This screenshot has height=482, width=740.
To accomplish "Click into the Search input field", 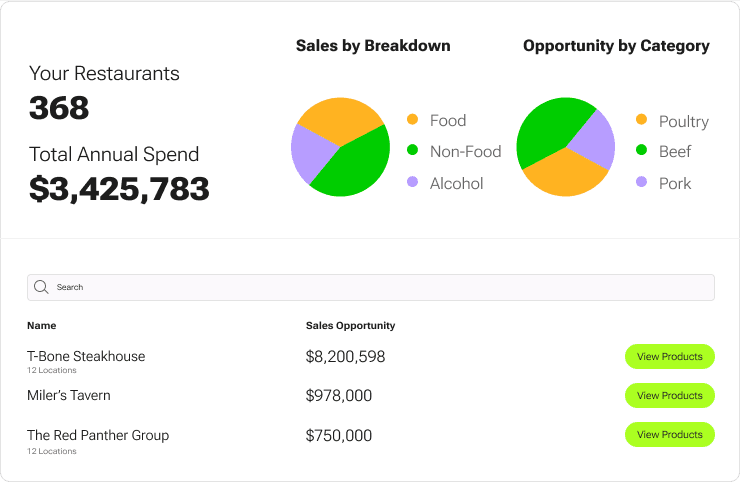I will tap(380, 287).
